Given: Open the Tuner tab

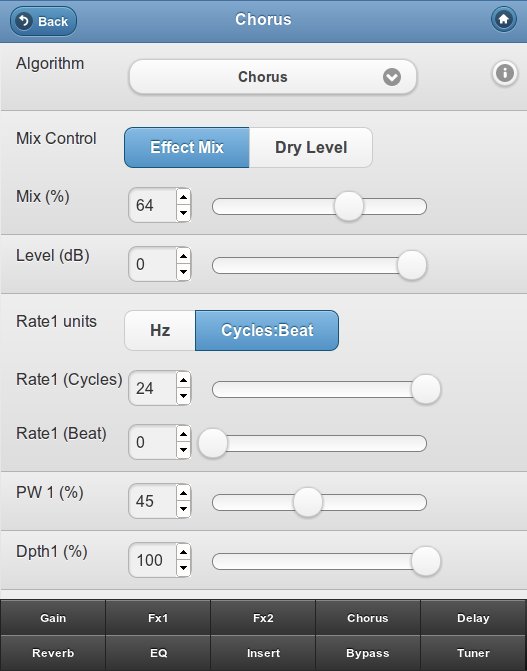Looking at the screenshot, I should (x=473, y=653).
